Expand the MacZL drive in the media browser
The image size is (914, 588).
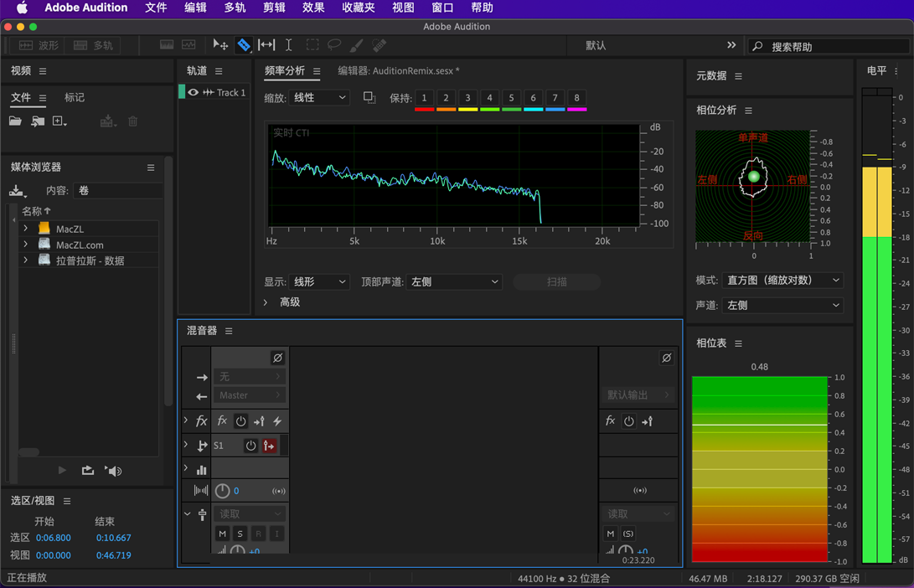pyautogui.click(x=26, y=228)
